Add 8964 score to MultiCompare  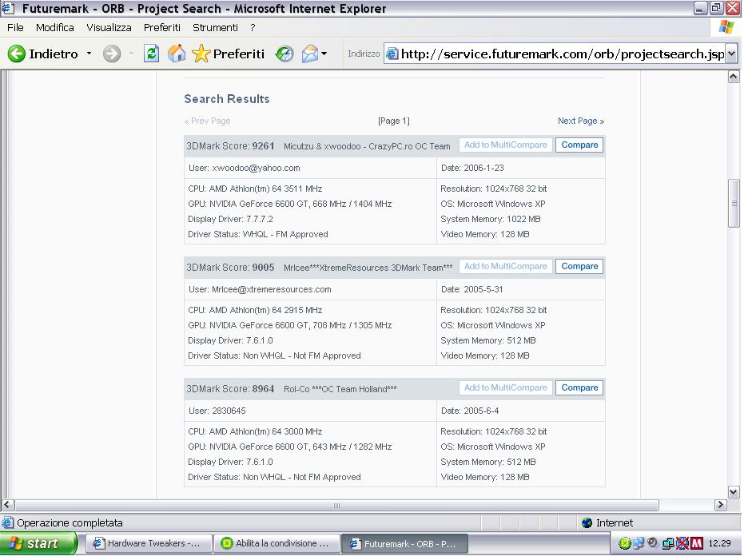click(x=505, y=388)
